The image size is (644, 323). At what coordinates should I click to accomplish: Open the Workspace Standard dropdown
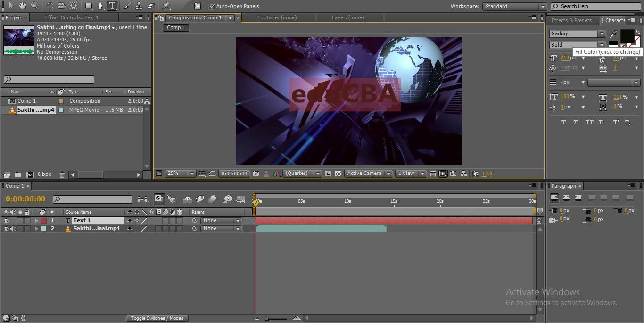(x=514, y=6)
